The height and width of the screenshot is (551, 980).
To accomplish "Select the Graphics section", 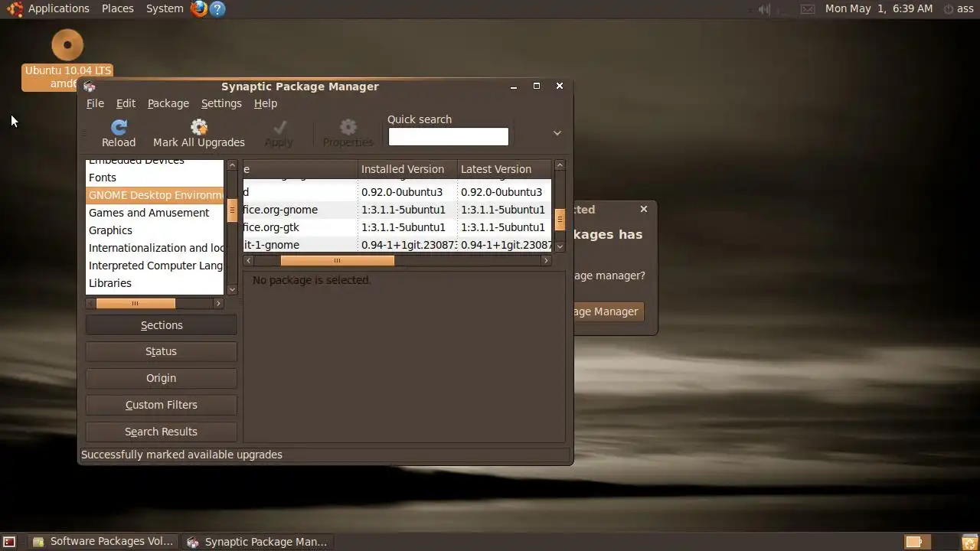I will (155, 230).
